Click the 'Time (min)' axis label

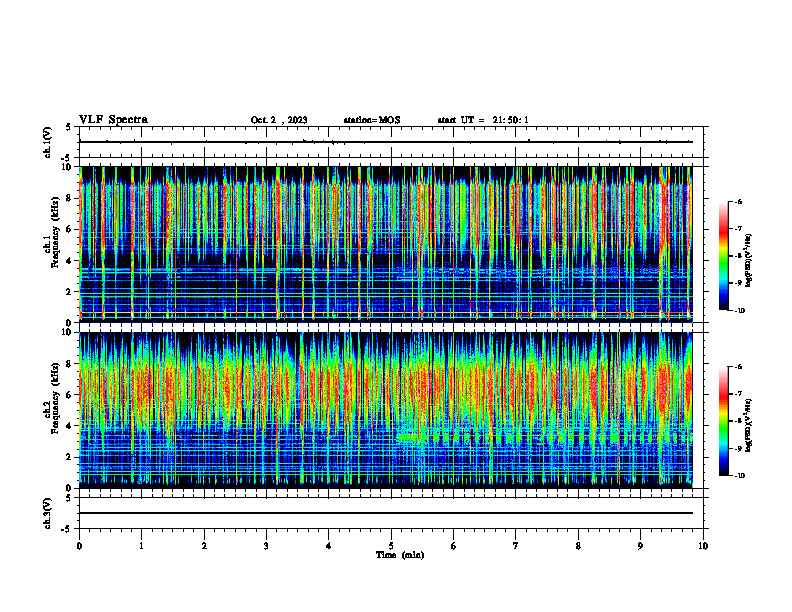click(400, 555)
